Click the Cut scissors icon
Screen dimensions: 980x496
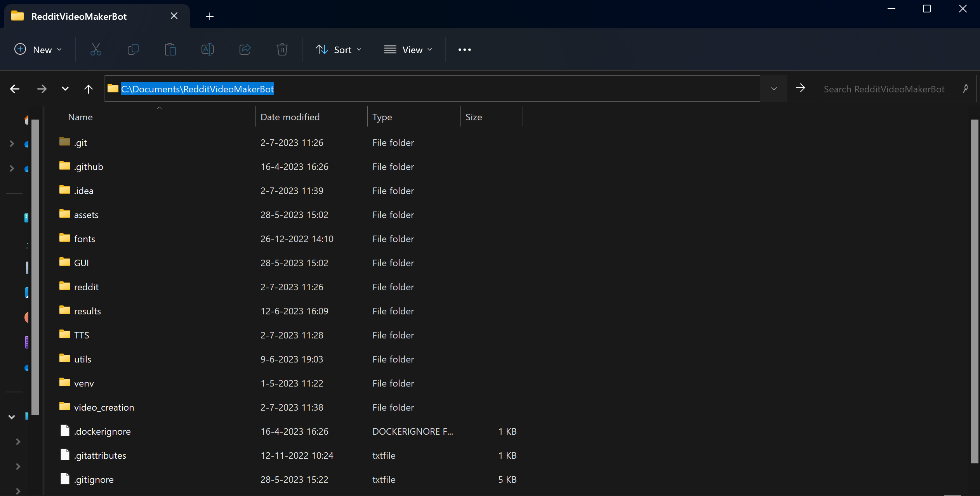[96, 50]
